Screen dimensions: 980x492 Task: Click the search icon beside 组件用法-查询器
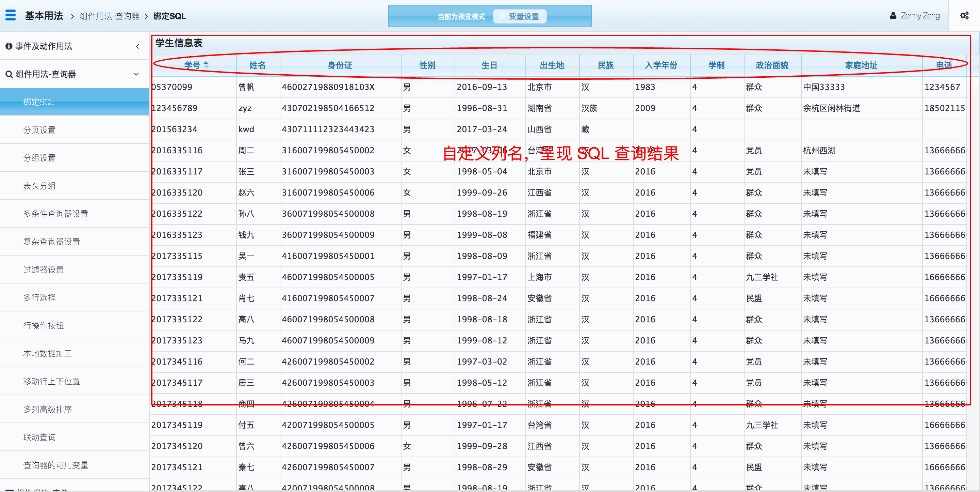tap(9, 74)
